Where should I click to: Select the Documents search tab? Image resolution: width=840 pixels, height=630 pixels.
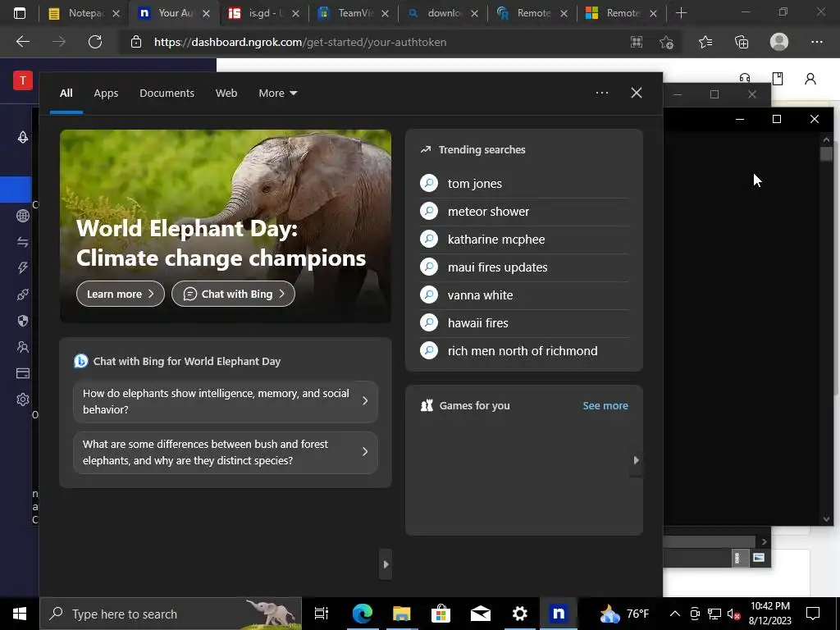[x=167, y=94]
